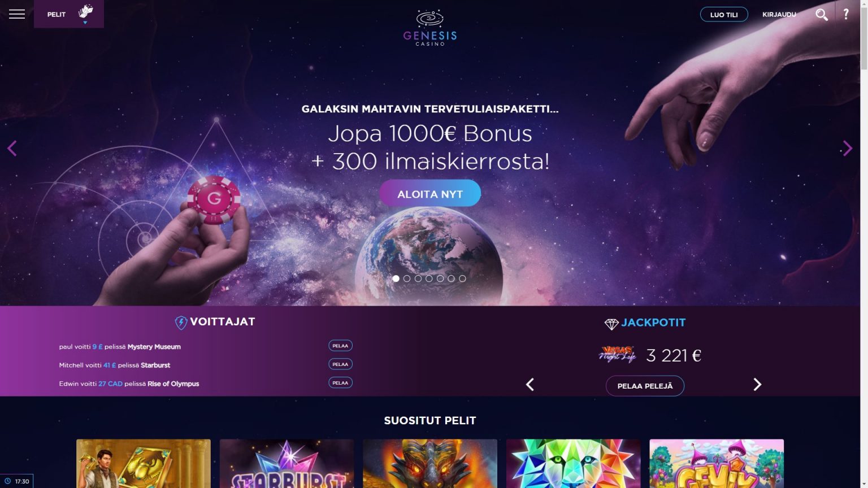Click the Luo Tili button
The image size is (868, 488).
[724, 15]
